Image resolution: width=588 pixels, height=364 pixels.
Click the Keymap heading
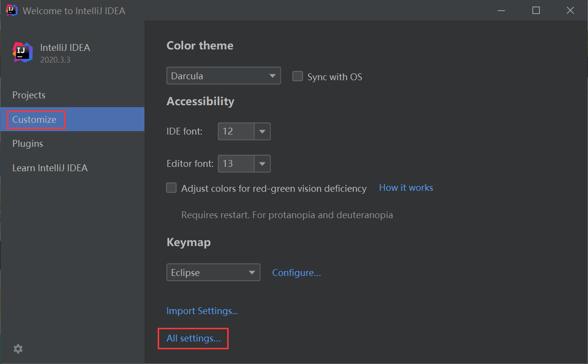point(188,242)
